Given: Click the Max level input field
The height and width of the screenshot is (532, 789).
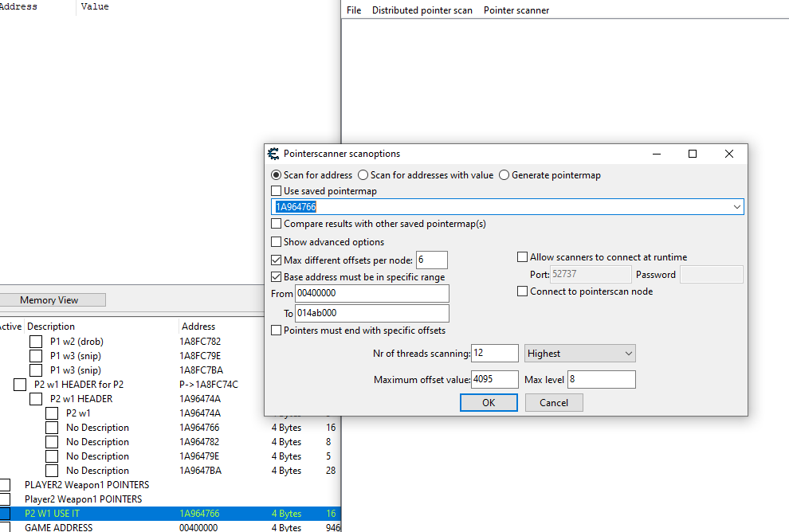Looking at the screenshot, I should [x=601, y=380].
